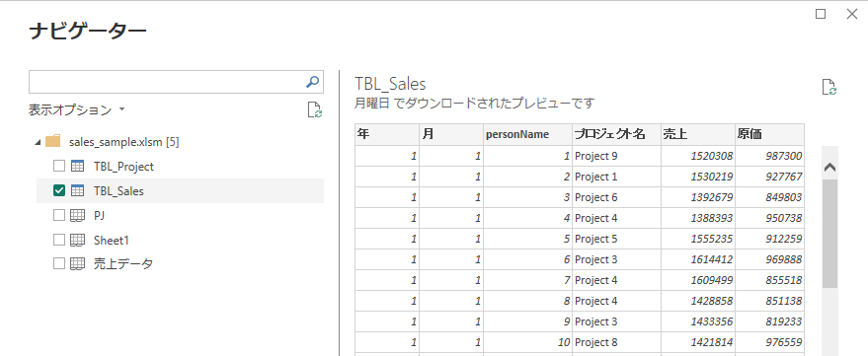
Task: Tick the 売上データ checkbox
Action: click(x=58, y=263)
